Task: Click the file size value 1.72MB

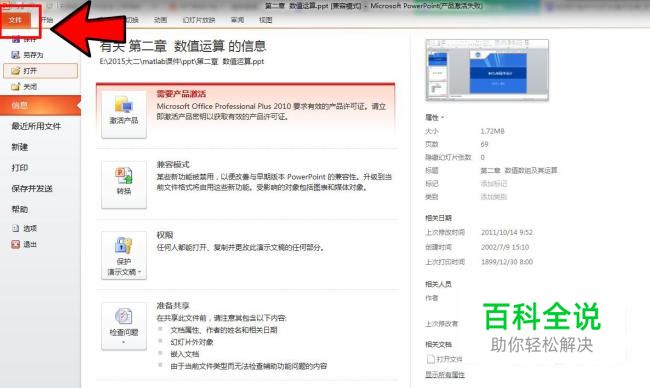Action: [x=492, y=131]
